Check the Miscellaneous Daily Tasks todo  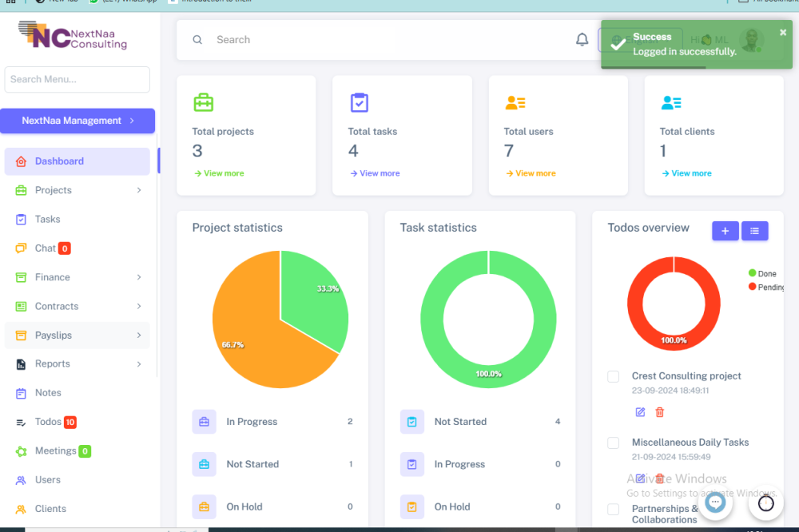[613, 443]
